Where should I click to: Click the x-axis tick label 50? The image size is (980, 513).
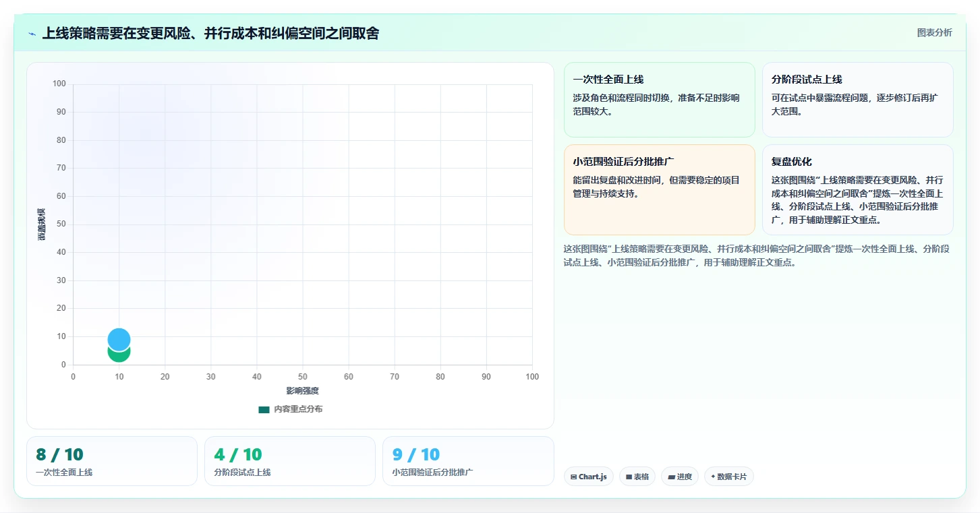[302, 377]
